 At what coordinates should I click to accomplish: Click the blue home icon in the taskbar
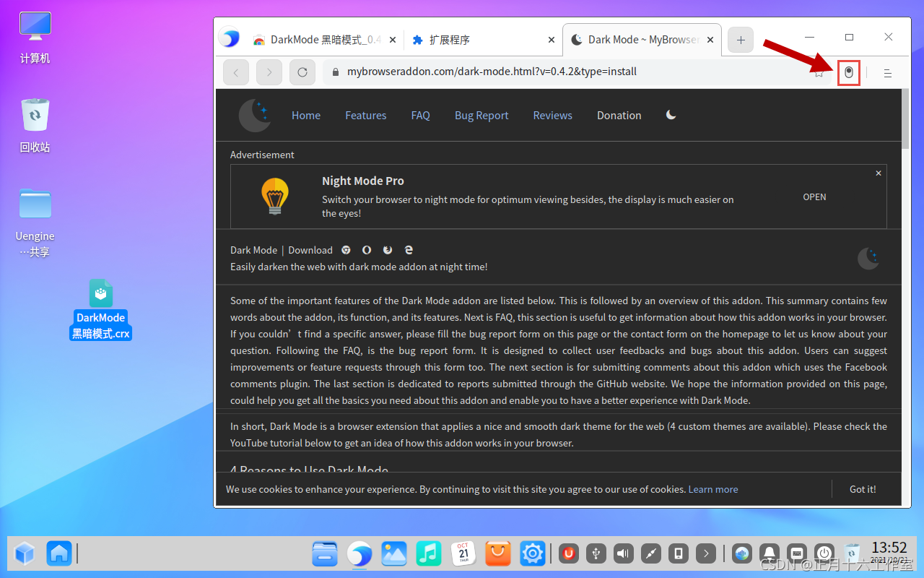(x=59, y=554)
